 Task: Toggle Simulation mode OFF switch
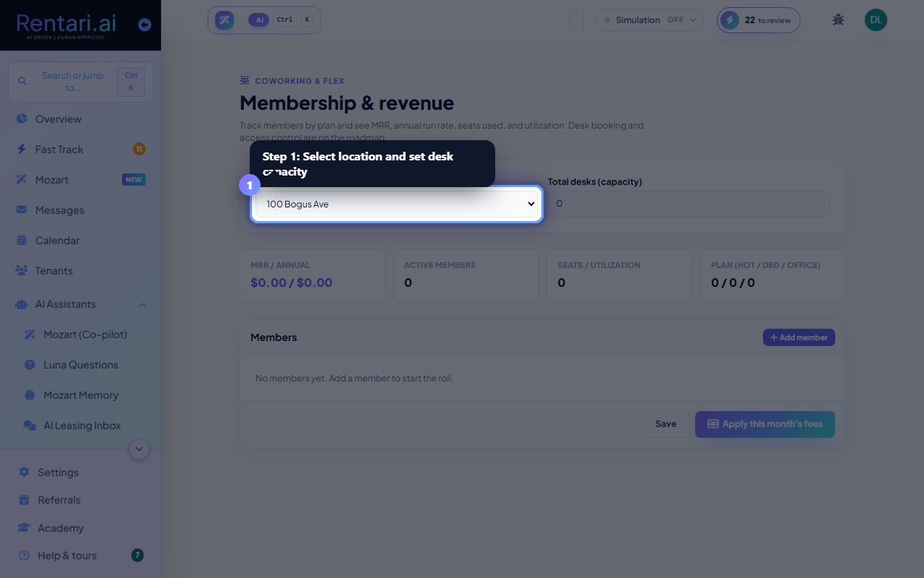[x=650, y=20]
